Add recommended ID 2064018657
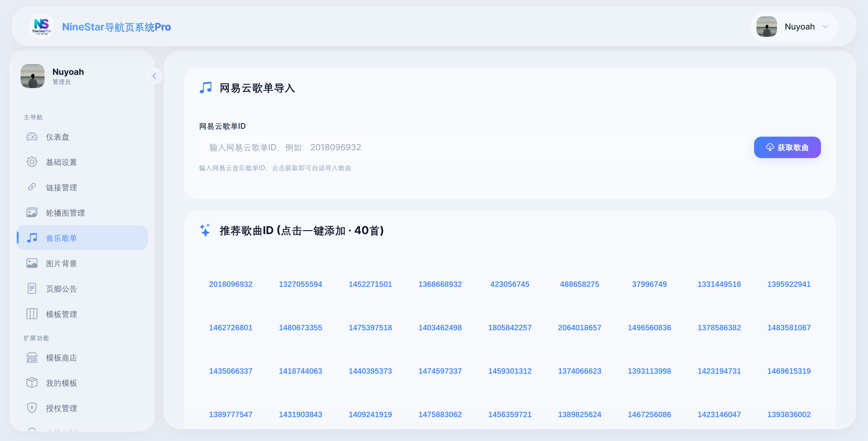 pos(580,328)
